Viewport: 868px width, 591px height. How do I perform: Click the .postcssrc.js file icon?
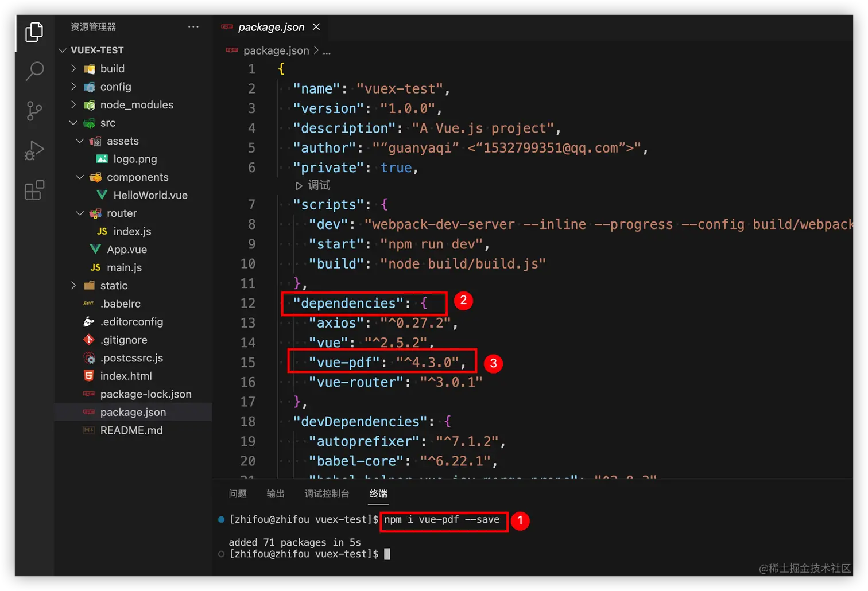coord(90,358)
